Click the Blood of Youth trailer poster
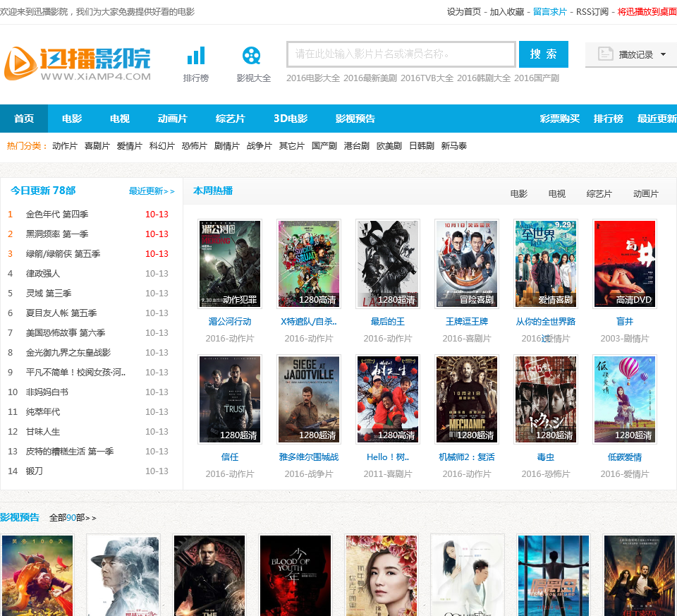This screenshot has height=616, width=677. 295,575
